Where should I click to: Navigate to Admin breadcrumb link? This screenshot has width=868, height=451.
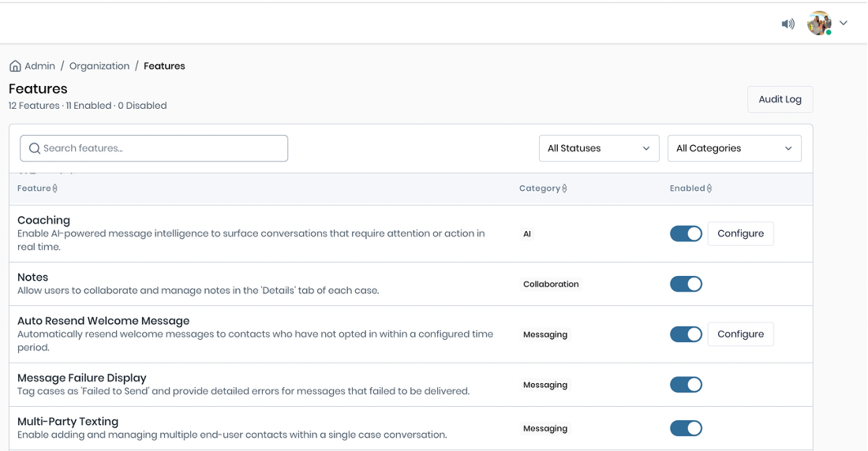tap(39, 66)
